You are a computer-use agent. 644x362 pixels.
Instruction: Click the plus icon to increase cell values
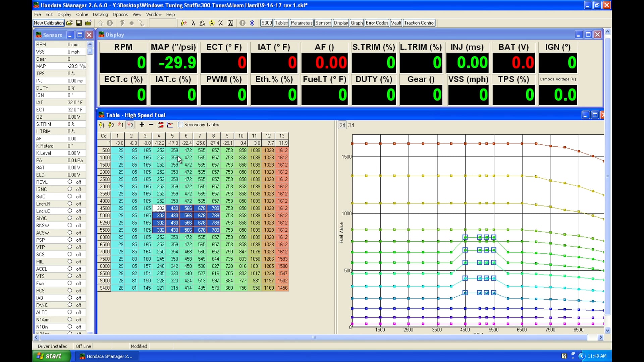pos(142,125)
